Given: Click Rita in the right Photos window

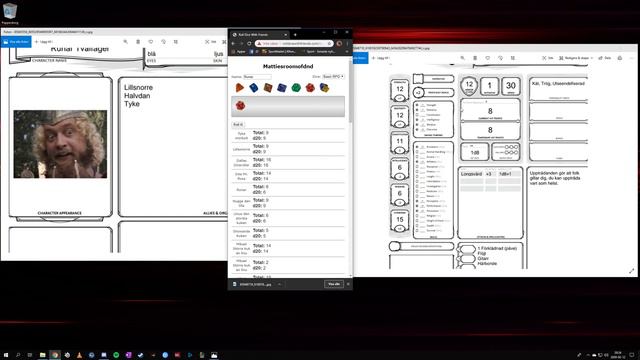Looking at the screenshot, I should point(548,58).
